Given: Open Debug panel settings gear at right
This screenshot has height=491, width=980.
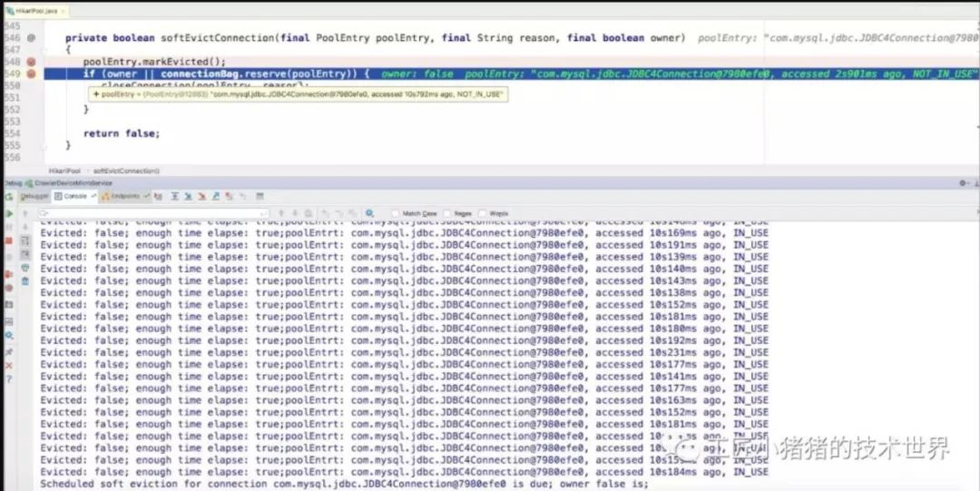Looking at the screenshot, I should point(963,182).
